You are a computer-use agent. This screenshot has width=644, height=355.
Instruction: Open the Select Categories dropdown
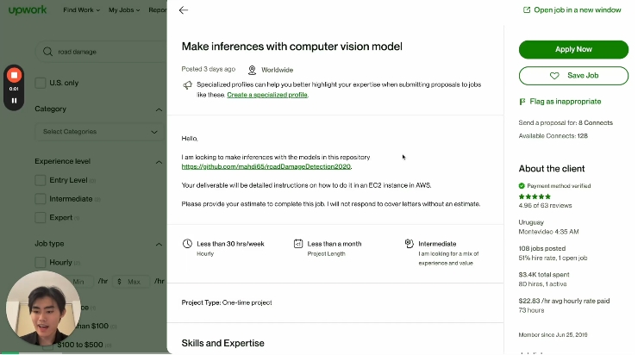[99, 132]
